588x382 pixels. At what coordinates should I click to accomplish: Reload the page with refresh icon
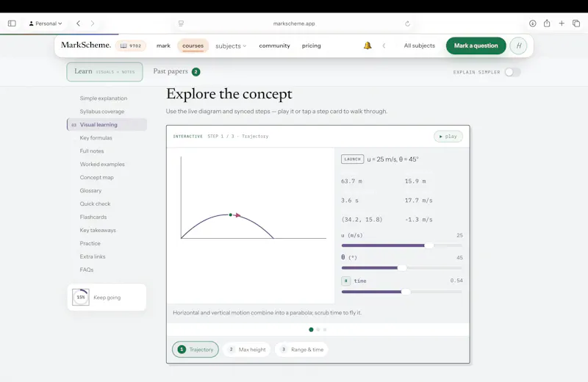[408, 24]
